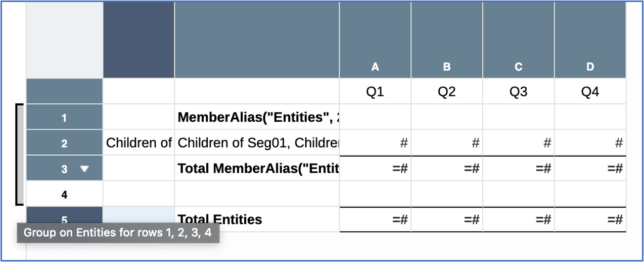This screenshot has width=644, height=262.
Task: Click column C header
Action: point(519,66)
